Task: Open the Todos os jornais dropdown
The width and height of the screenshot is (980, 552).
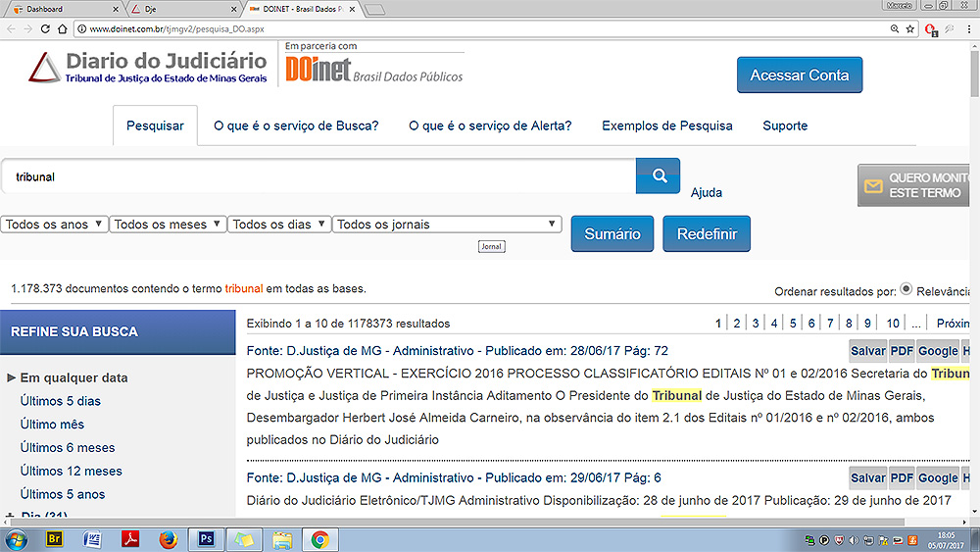Action: [447, 224]
